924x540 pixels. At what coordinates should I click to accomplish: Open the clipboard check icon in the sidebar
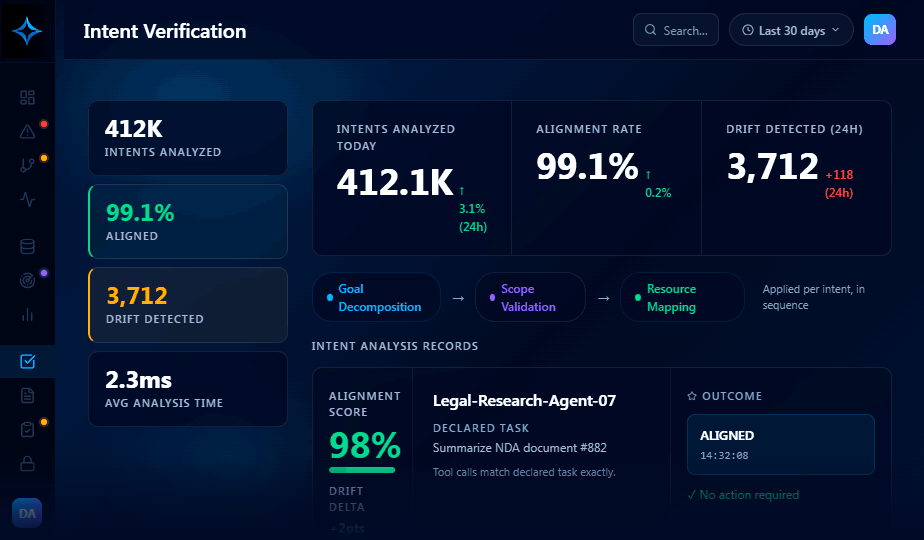pyautogui.click(x=27, y=430)
